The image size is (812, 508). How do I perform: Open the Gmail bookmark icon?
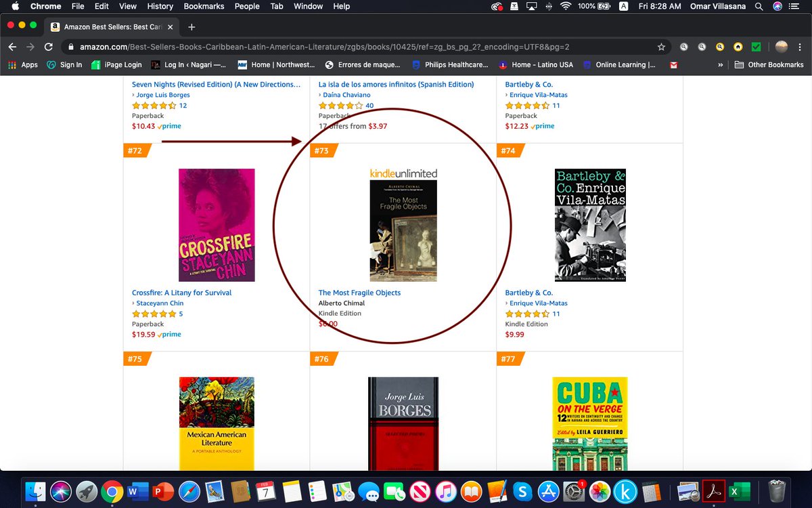pos(673,65)
